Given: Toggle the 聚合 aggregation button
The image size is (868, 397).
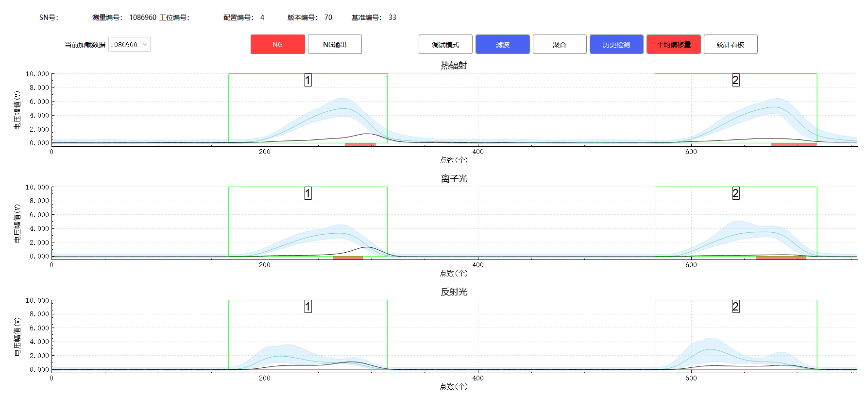Looking at the screenshot, I should tap(560, 44).
